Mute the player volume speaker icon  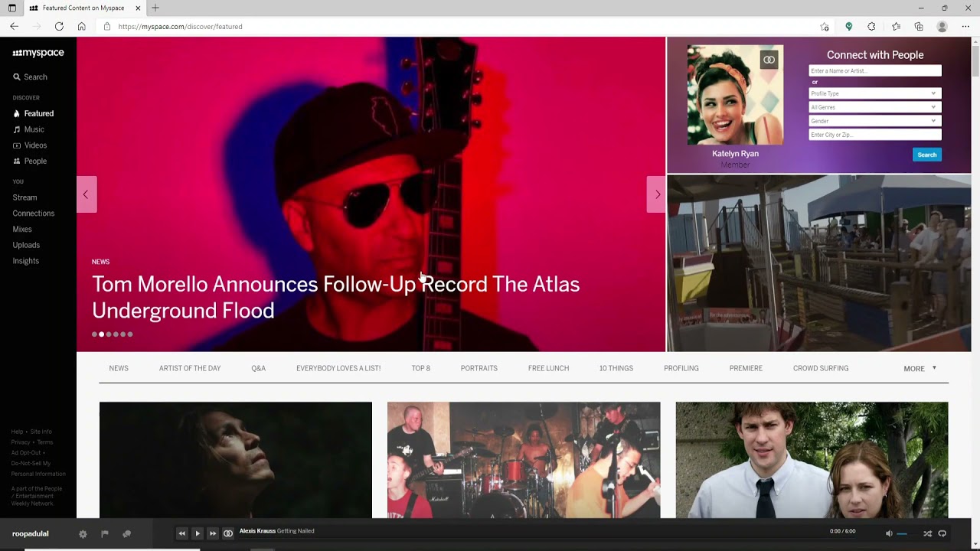[889, 533]
